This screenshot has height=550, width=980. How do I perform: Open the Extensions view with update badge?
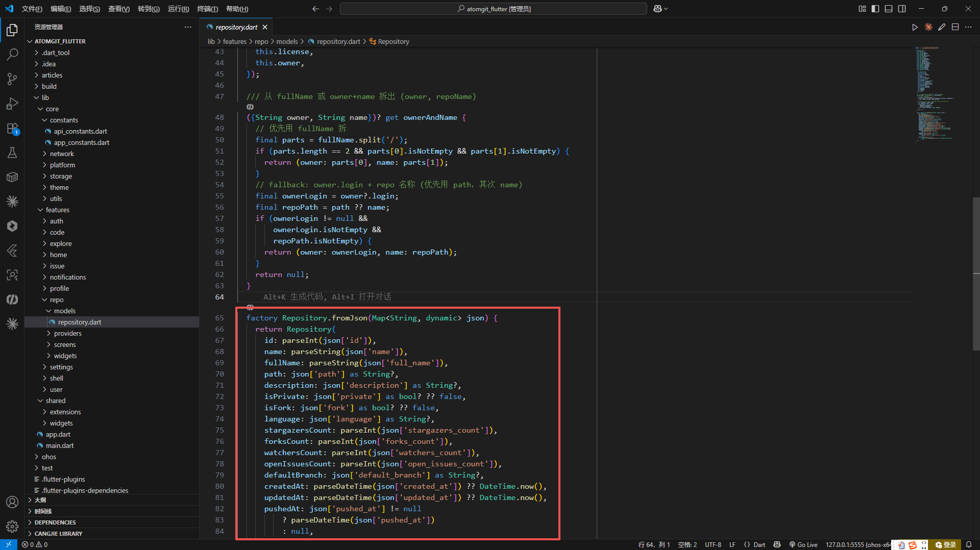tap(12, 129)
